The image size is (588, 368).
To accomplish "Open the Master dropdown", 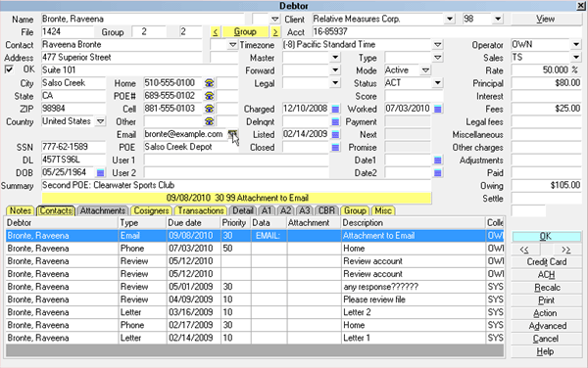I will [x=335, y=58].
